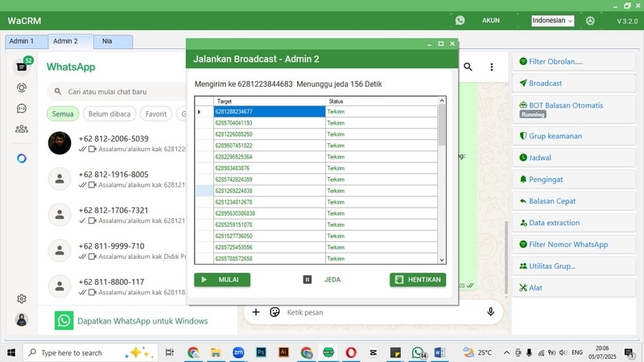The width and height of the screenshot is (644, 362).
Task: Open BOT Balasan Otomatis
Action: tap(573, 109)
